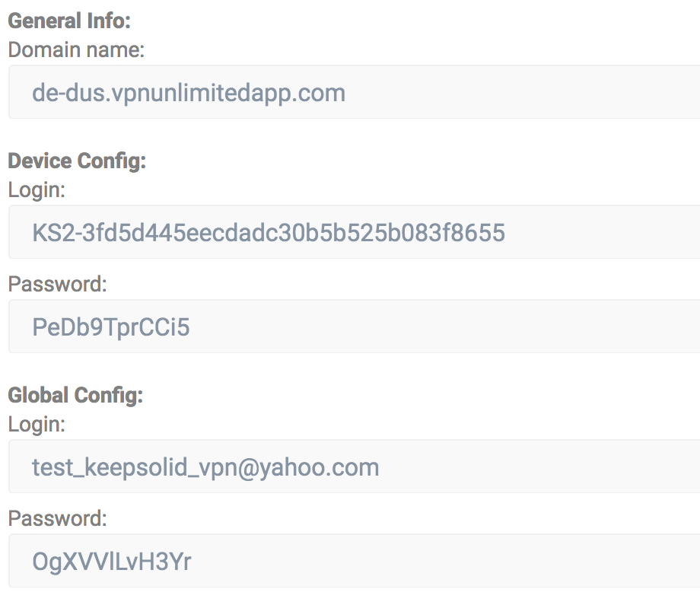Click the OgXVVlLvH3Yr password value
700x605 pixels.
[112, 562]
